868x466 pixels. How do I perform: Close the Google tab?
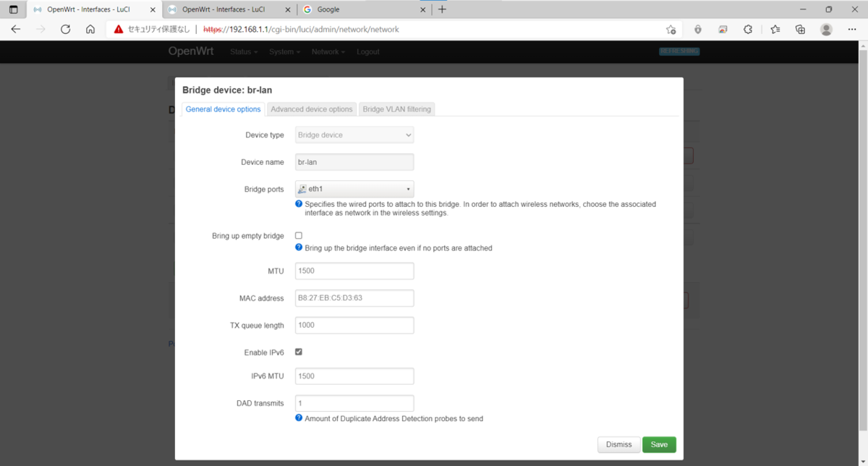pos(423,9)
